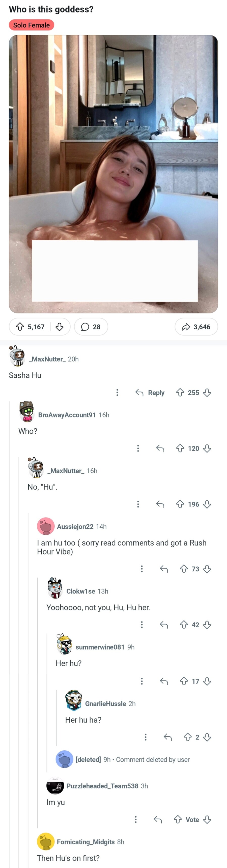The image size is (227, 868).
Task: Open the post's 28 comments
Action: click(x=91, y=327)
